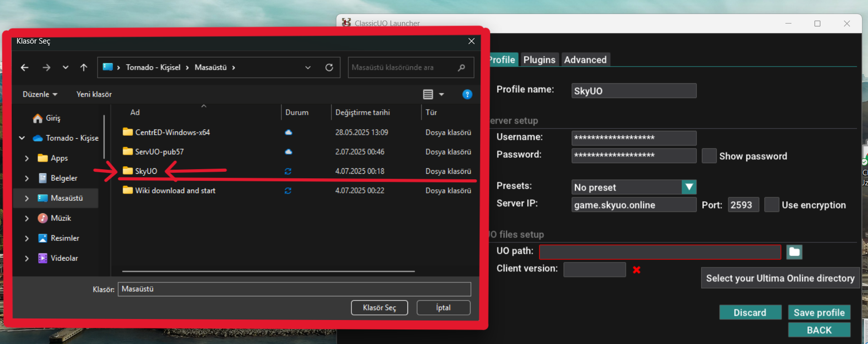This screenshot has height=344, width=868.
Task: Click the Username field
Action: click(x=634, y=138)
